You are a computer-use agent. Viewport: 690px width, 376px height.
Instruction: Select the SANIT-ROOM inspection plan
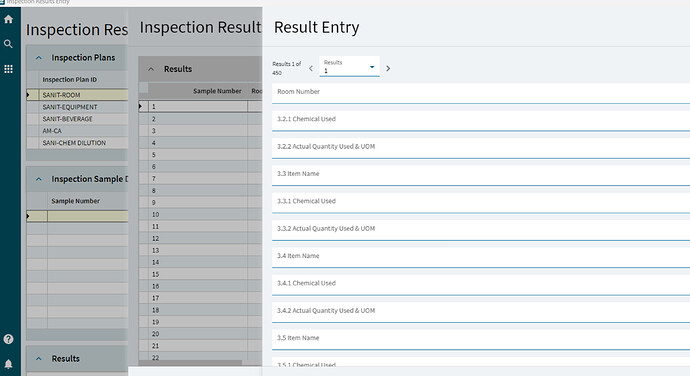click(x=77, y=95)
